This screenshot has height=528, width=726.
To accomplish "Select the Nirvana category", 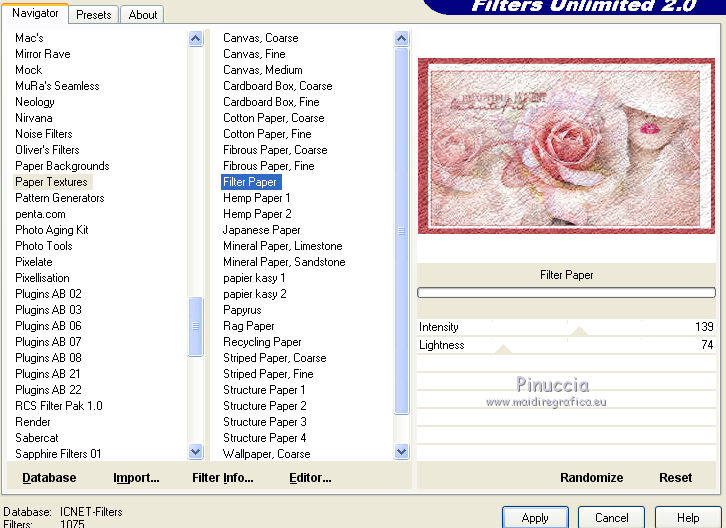I will click(x=33, y=118).
